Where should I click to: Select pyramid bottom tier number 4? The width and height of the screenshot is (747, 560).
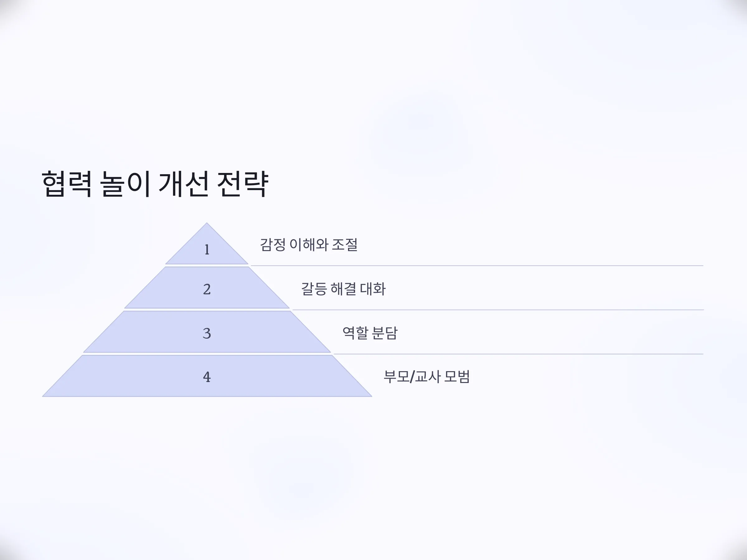[207, 376]
